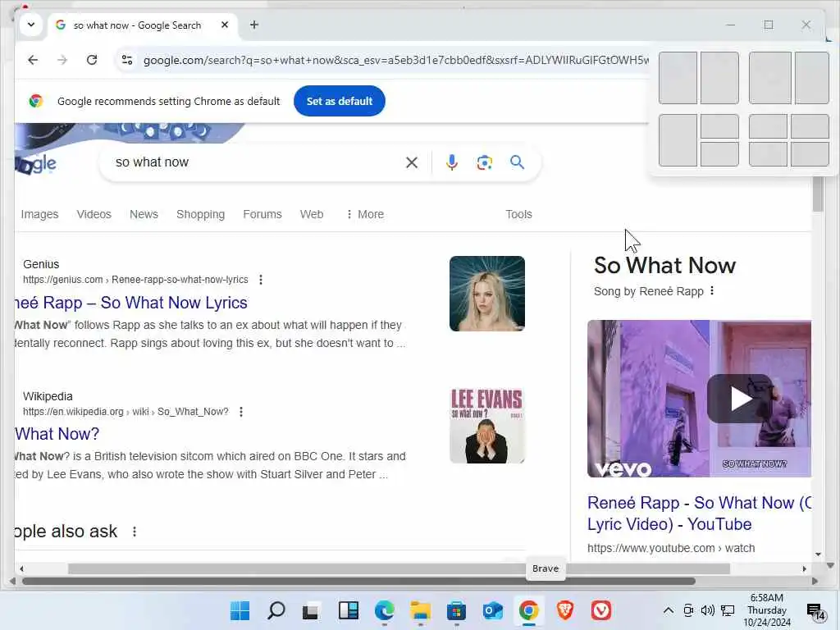Open the network icon in system tray
Image resolution: width=840 pixels, height=630 pixels.
pyautogui.click(x=728, y=610)
